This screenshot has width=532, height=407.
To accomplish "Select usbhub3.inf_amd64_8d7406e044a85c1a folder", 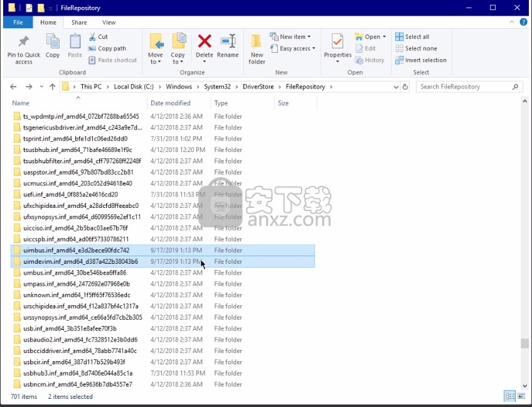I will coord(163,373).
